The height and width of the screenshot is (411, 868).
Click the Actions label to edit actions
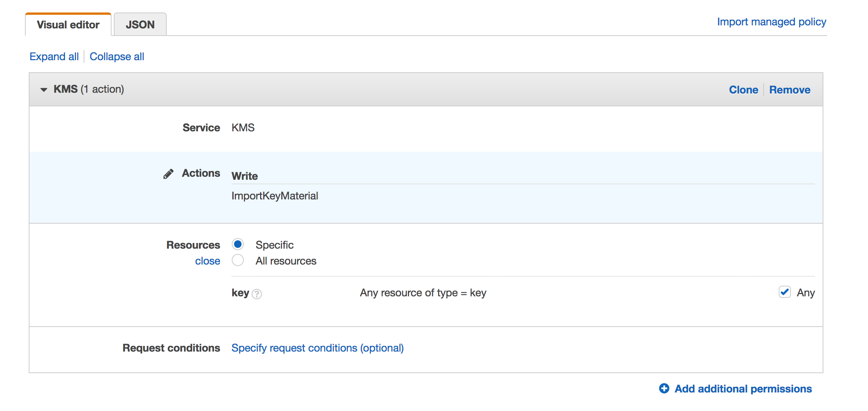tap(201, 173)
